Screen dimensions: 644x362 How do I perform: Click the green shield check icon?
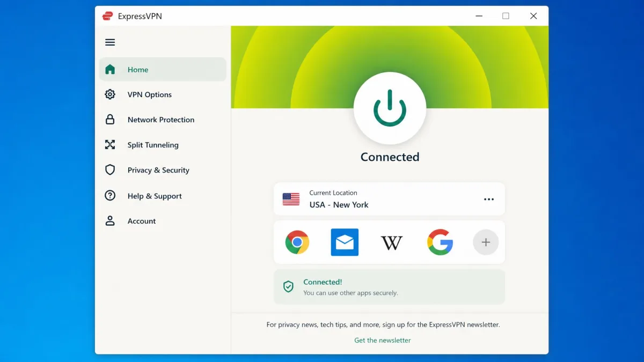(289, 286)
